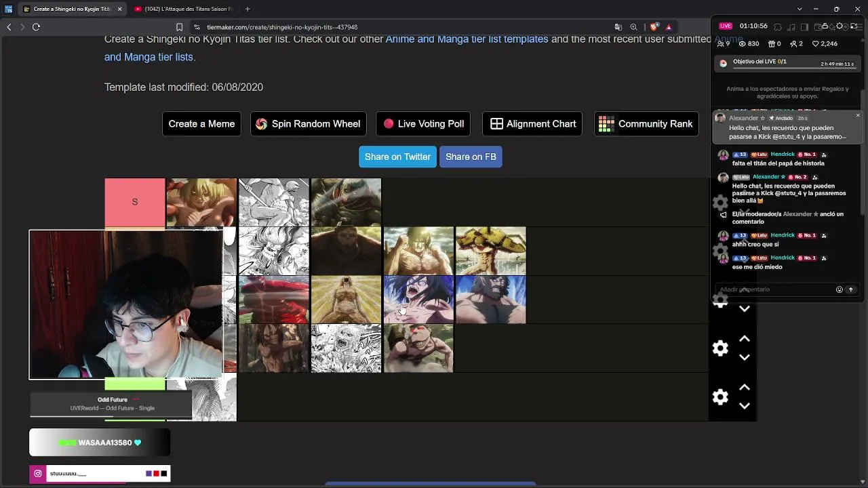868x488 pixels.
Task: Go forward to the next page
Action: click(x=22, y=27)
